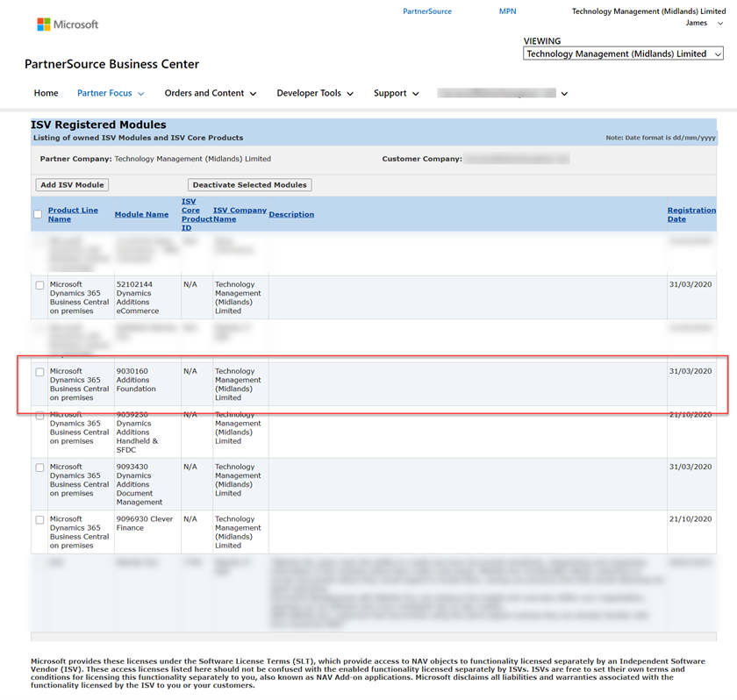Sort by the Module Name column header

coord(141,214)
